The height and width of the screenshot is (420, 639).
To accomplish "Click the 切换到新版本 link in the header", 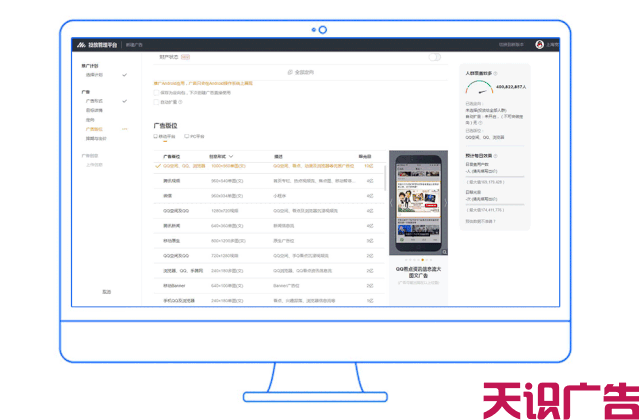I will [x=511, y=45].
